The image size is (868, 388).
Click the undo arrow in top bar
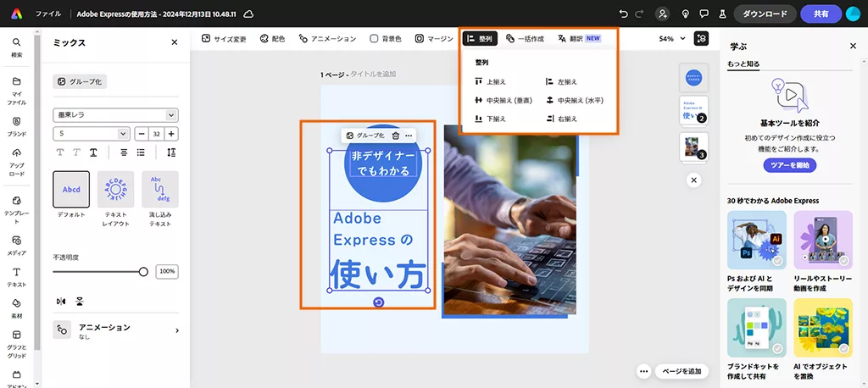[x=624, y=14]
